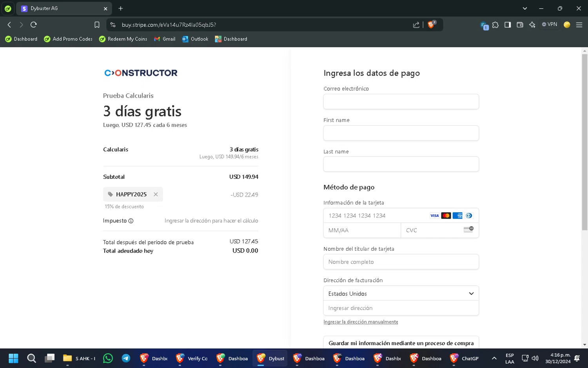This screenshot has height=368, width=588.
Task: Open the blue extension icon with badge
Action: tap(484, 26)
